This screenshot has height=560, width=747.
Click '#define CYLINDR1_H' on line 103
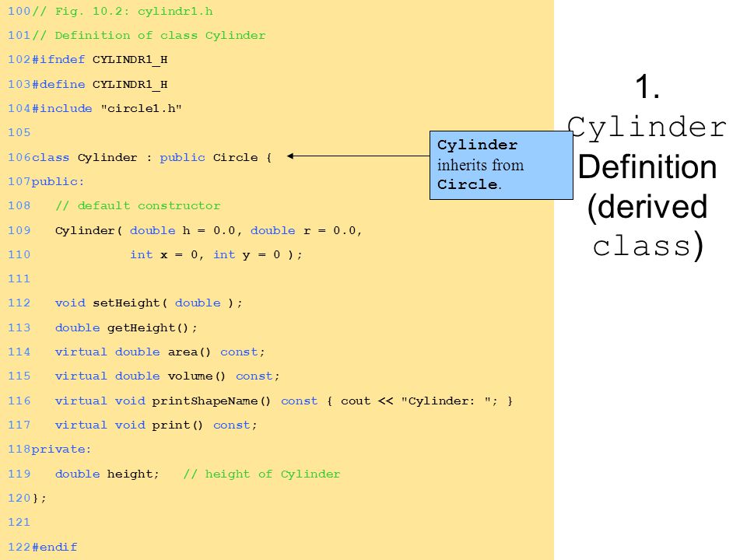point(100,84)
